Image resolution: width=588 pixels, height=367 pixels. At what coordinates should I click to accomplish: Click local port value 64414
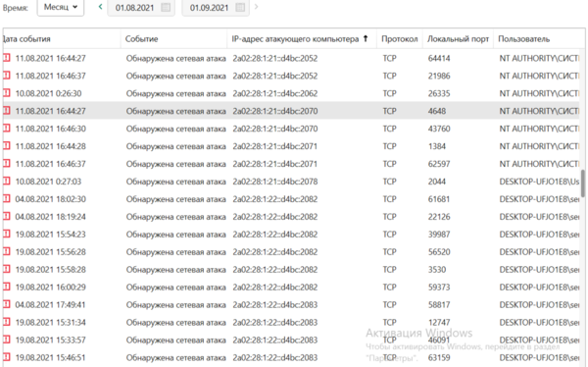click(439, 58)
